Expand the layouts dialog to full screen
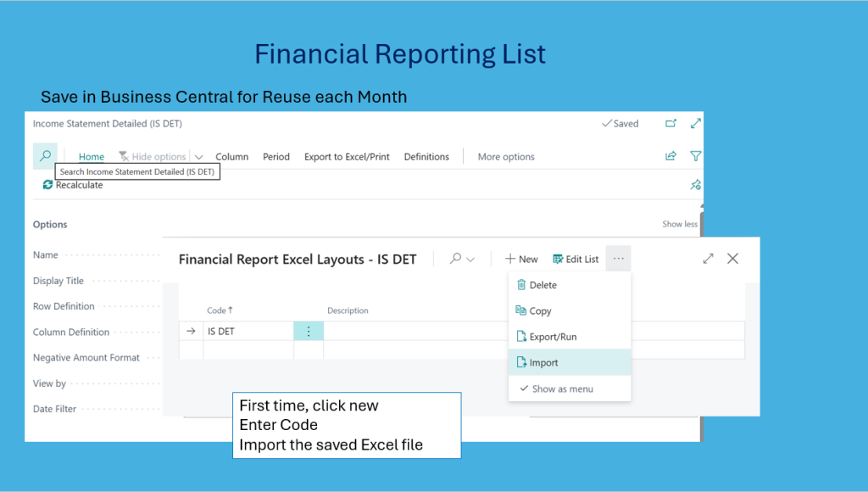 (x=708, y=259)
